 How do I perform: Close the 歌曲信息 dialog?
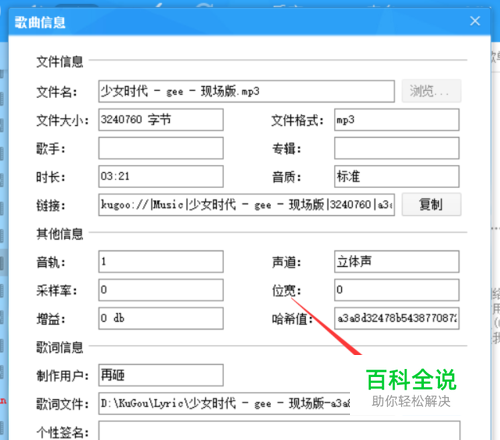(x=475, y=21)
